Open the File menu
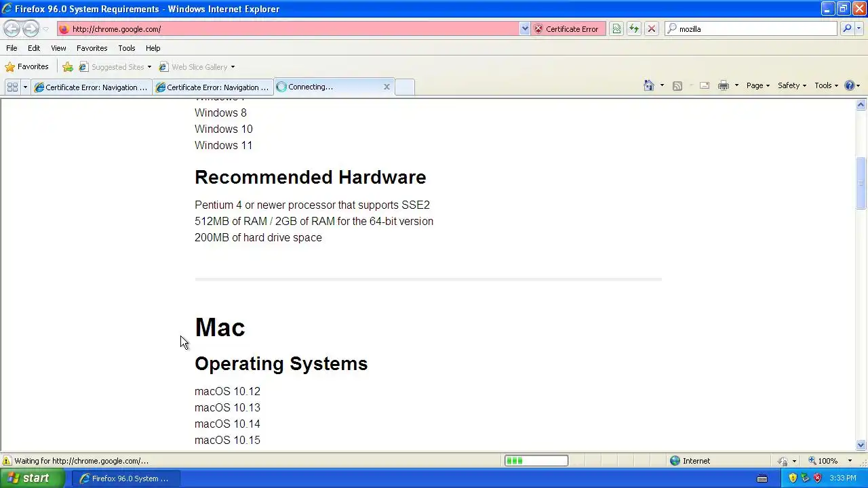The width and height of the screenshot is (868, 488). (x=12, y=48)
